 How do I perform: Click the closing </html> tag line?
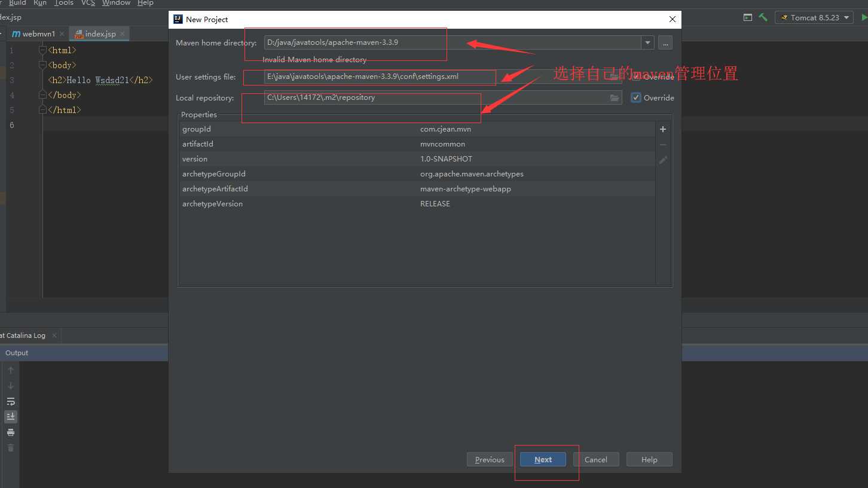[64, 110]
